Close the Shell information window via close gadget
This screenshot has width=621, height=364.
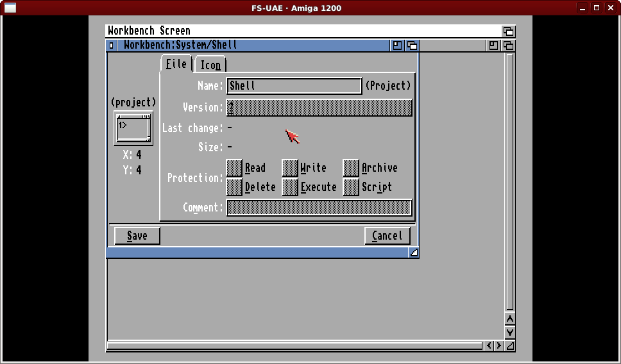[x=111, y=45]
